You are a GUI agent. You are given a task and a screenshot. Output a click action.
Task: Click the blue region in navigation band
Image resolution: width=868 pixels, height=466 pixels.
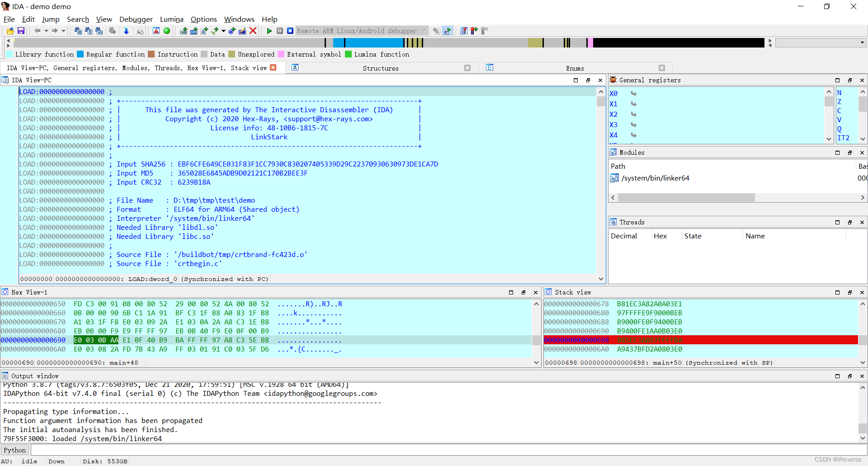[368, 43]
